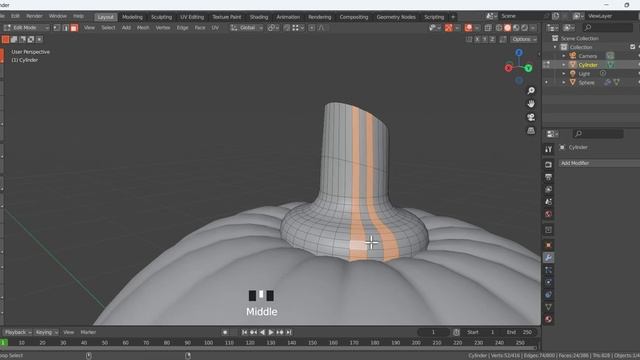The image size is (640, 360).
Task: Open the Global transform orientation dropdown
Action: (246, 28)
